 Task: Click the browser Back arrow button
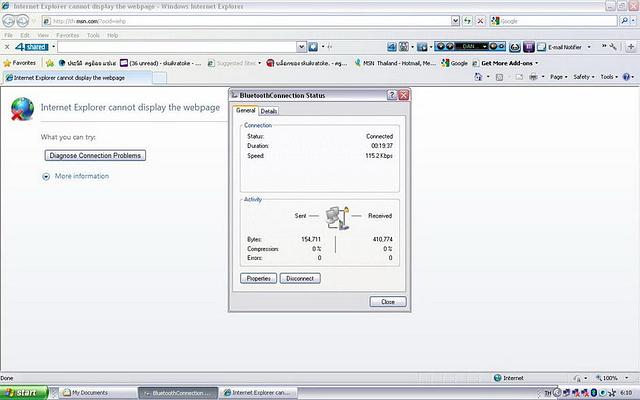coord(9,20)
